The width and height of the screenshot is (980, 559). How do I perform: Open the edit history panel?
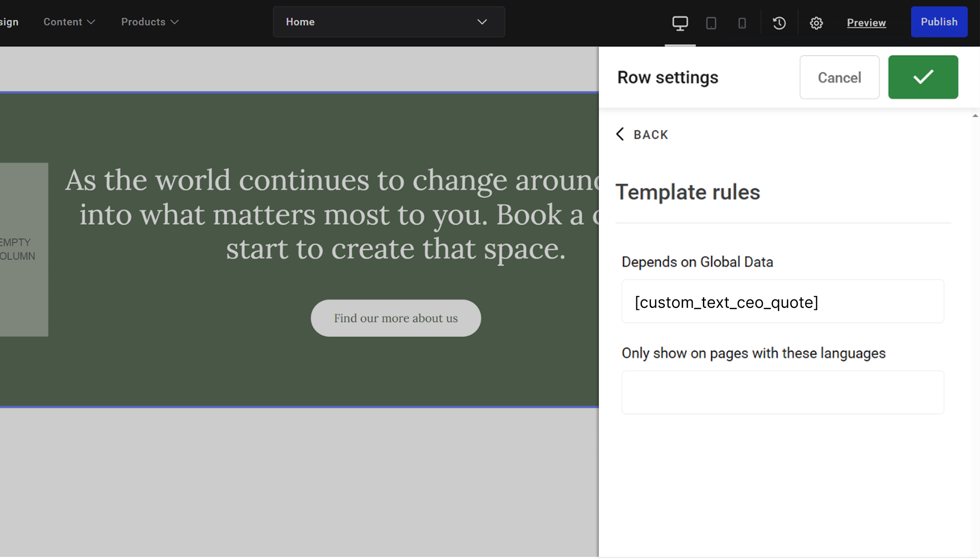coord(778,22)
